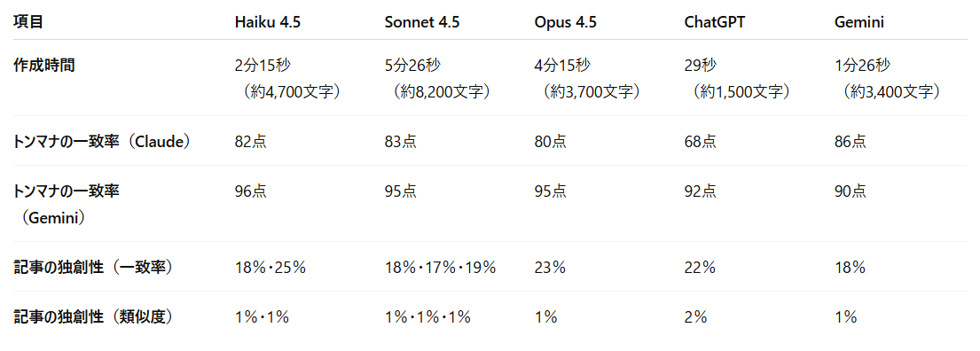Image resolution: width=980 pixels, height=351 pixels.
Task: Click the Opus 4.5 column header
Action: (x=565, y=22)
